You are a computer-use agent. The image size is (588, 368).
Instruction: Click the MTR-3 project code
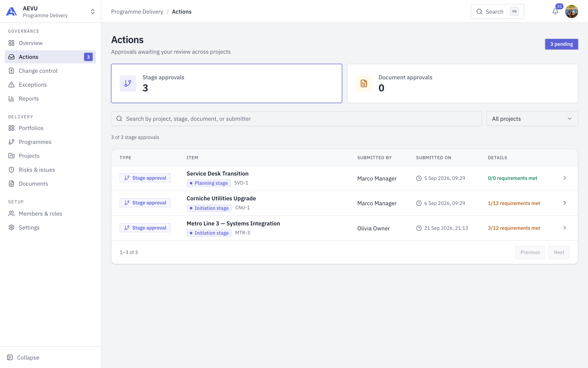click(x=243, y=233)
